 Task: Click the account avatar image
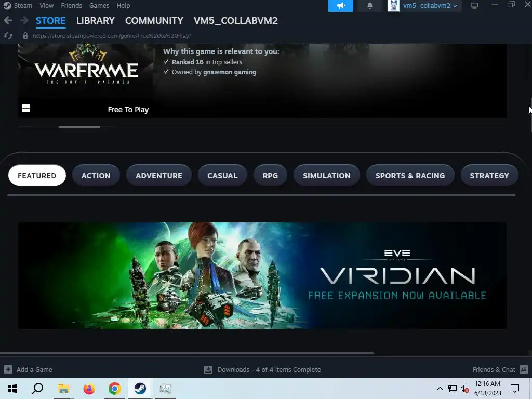(394, 5)
